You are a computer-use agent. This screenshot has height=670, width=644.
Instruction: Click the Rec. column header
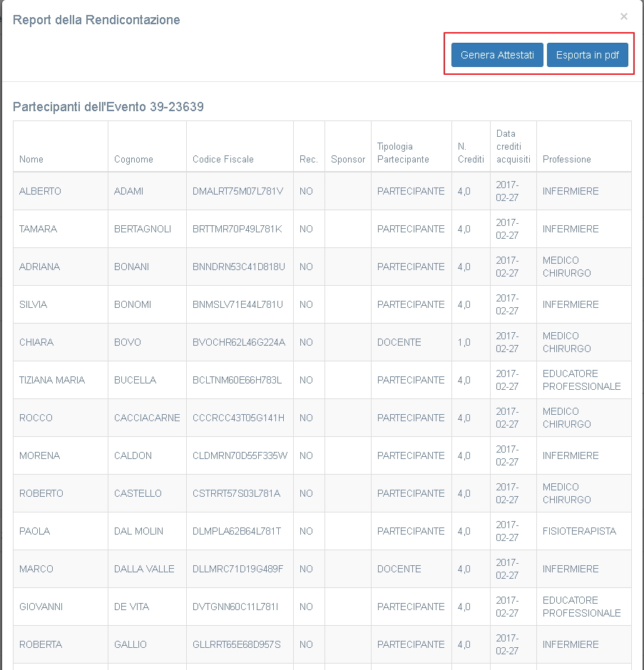pyautogui.click(x=308, y=159)
